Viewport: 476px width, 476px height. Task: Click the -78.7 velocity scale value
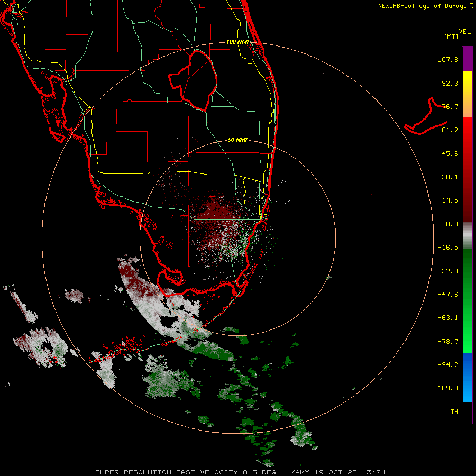[448, 342]
